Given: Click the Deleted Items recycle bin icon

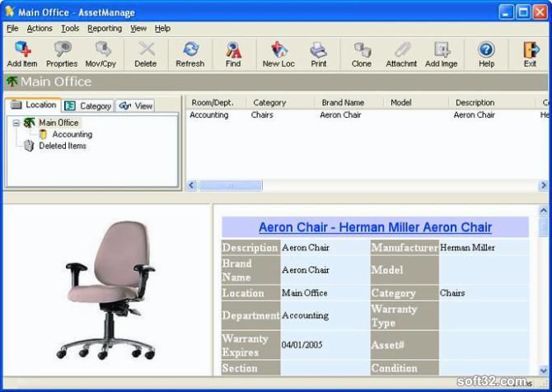Looking at the screenshot, I should (x=29, y=146).
